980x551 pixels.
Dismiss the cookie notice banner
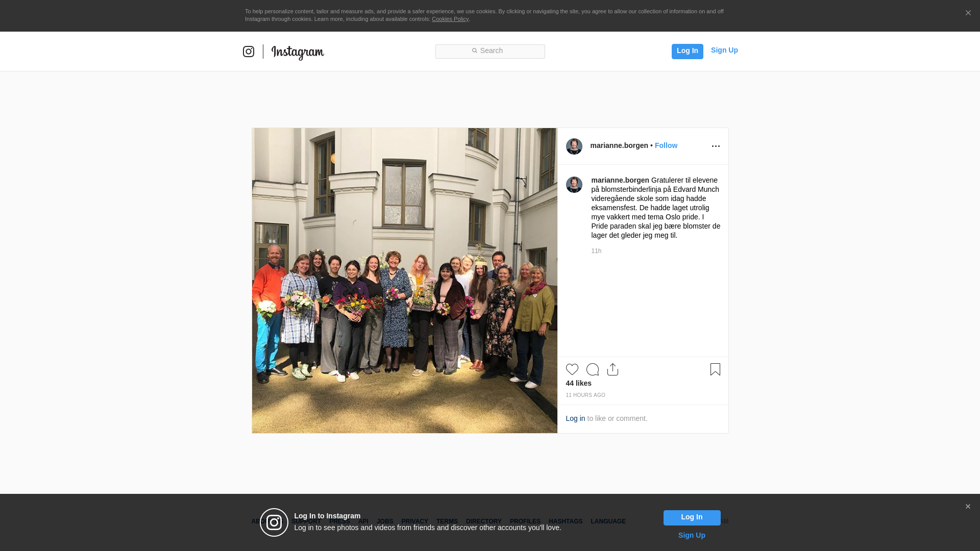tap(968, 13)
